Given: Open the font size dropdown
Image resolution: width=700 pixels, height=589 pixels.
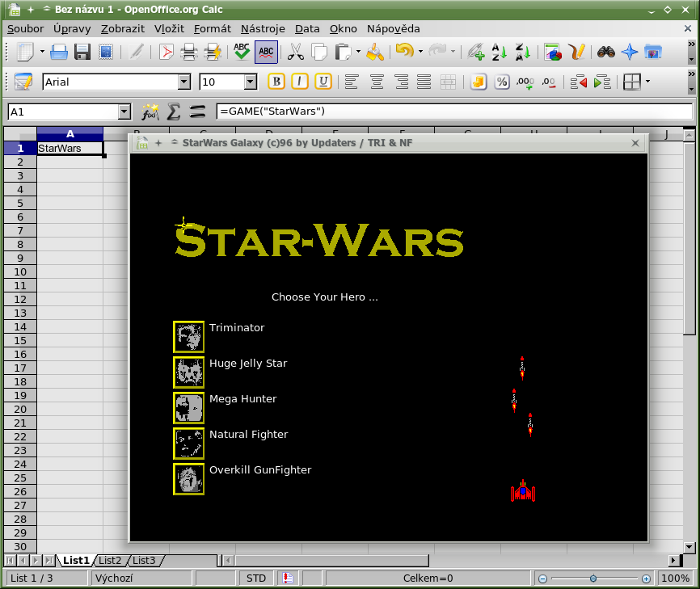Looking at the screenshot, I should coord(251,82).
